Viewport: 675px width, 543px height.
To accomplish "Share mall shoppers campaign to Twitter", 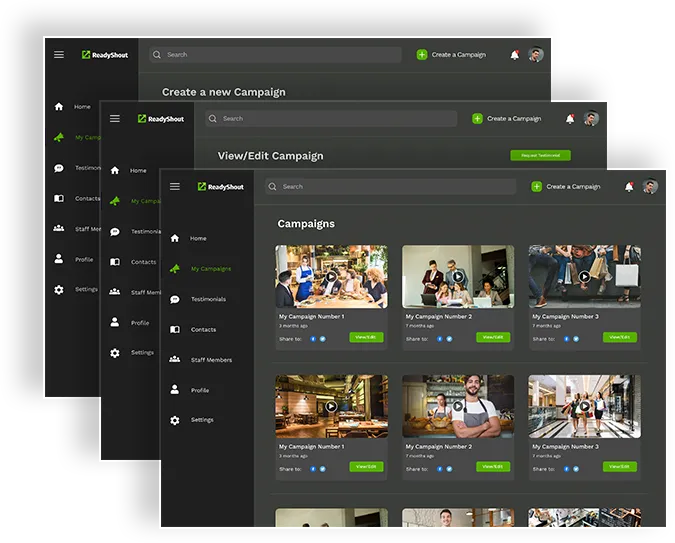I will tap(576, 469).
